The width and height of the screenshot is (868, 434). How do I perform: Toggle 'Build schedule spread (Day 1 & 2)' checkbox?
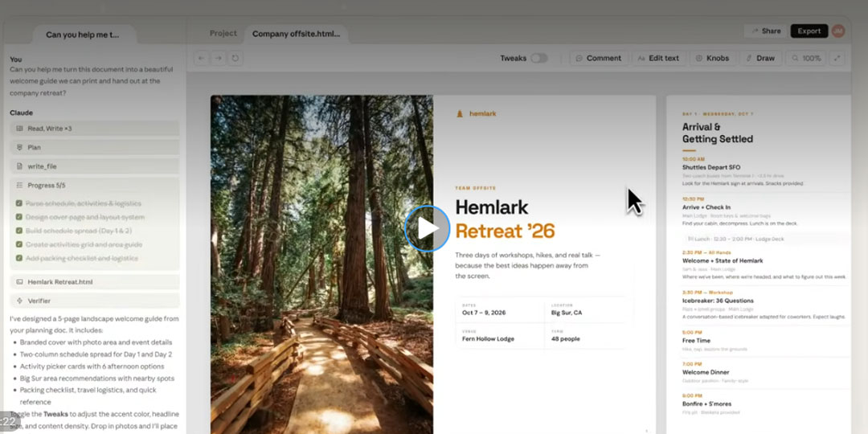pyautogui.click(x=19, y=231)
